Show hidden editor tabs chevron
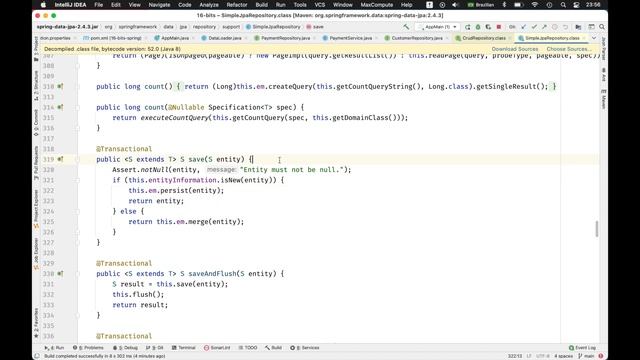Screen dimensions: 640x360 tap(594, 38)
